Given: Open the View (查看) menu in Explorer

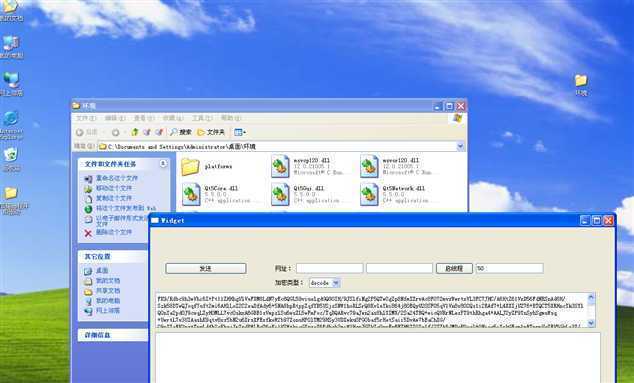Looking at the screenshot, I should pyautogui.click(x=144, y=118).
